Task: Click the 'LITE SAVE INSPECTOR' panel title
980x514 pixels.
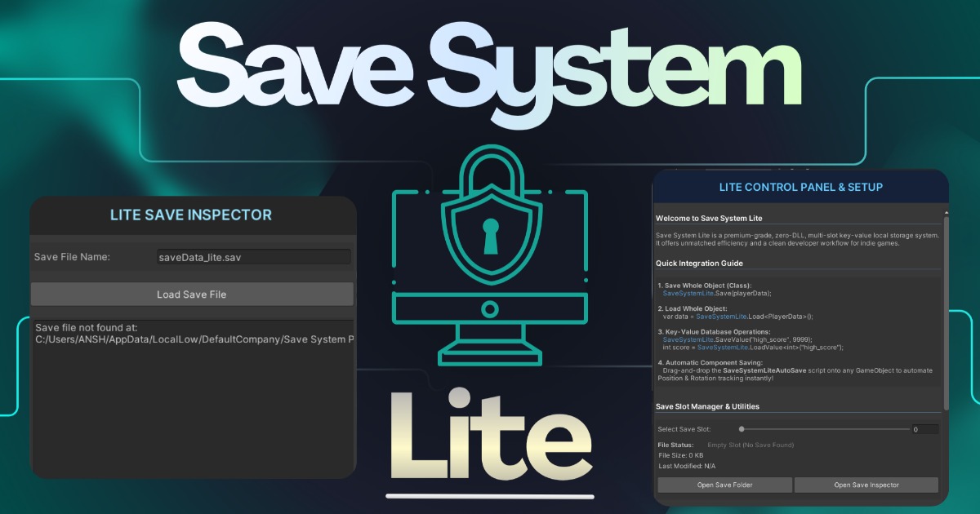Action: [x=191, y=215]
